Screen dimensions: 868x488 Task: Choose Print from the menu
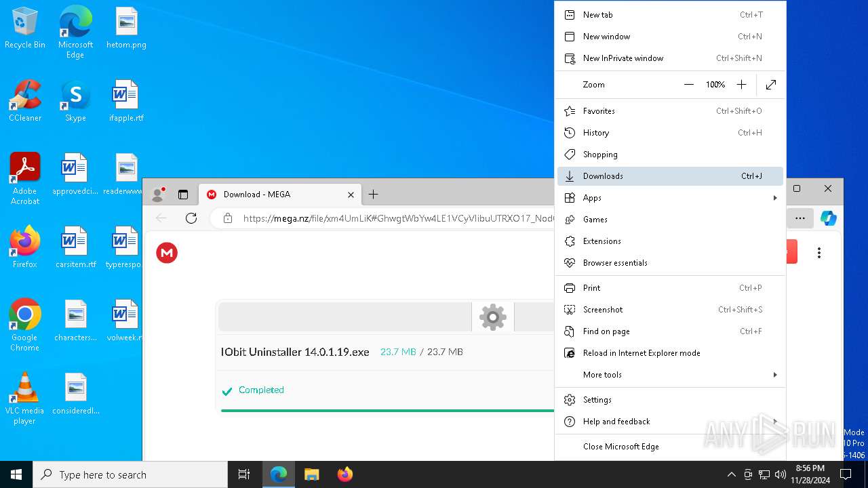(670, 288)
